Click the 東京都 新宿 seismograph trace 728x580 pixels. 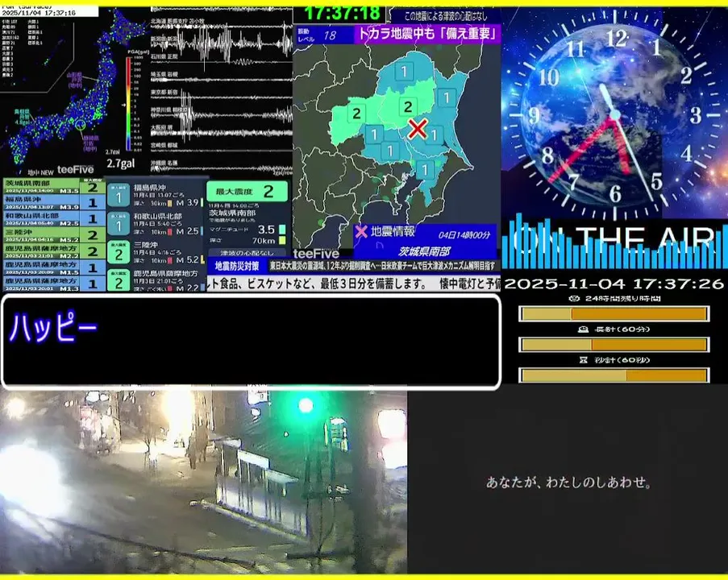[x=222, y=97]
